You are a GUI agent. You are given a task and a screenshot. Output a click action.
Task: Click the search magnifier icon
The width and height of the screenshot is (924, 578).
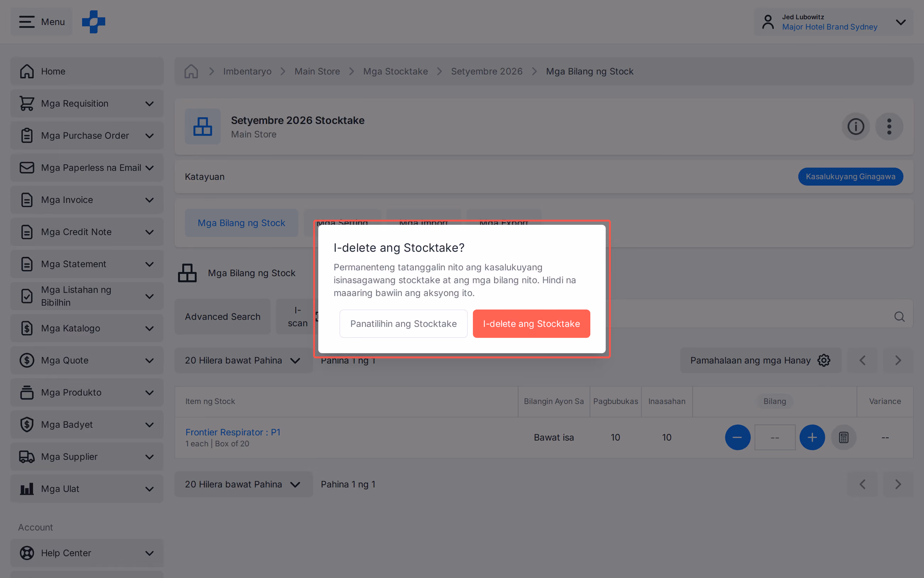pos(899,317)
